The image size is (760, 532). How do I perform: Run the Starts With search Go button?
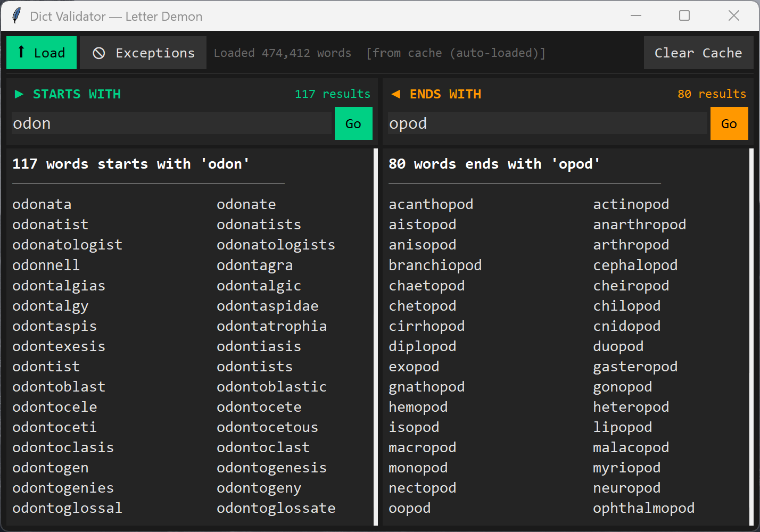click(x=353, y=123)
